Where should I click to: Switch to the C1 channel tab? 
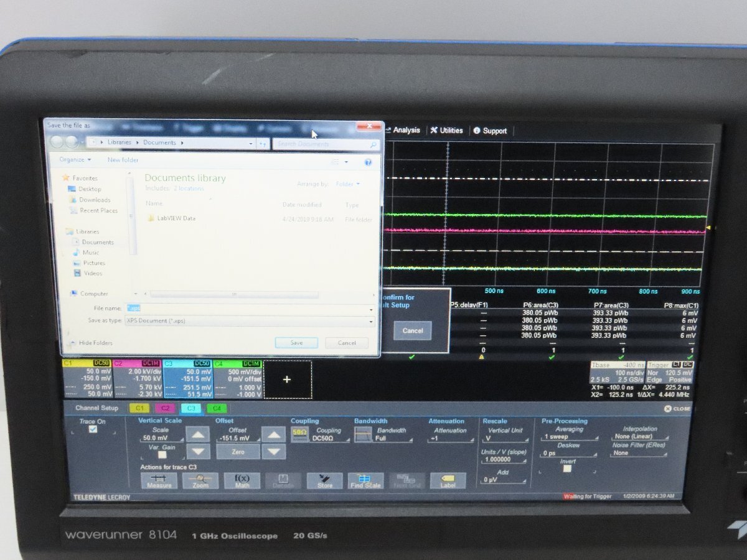pyautogui.click(x=138, y=409)
